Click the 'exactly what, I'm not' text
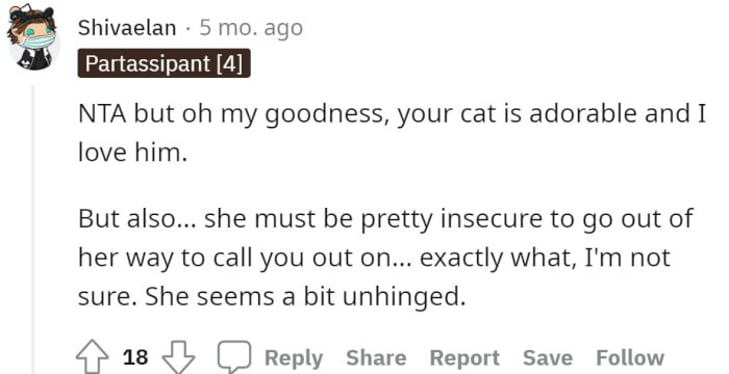Image resolution: width=729 pixels, height=374 pixels. pyautogui.click(x=545, y=258)
